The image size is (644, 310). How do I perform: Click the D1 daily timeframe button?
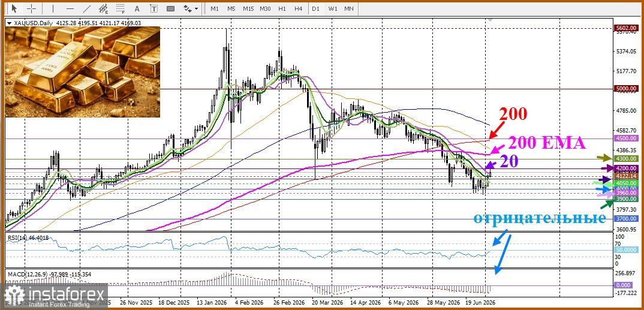click(x=315, y=8)
